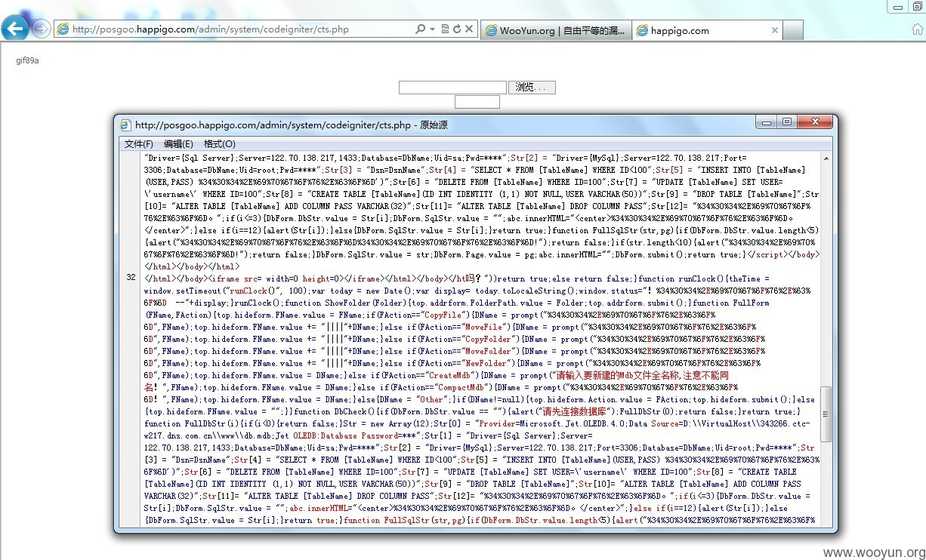Open the address bar autocomplete dropdown arrow

point(432,29)
